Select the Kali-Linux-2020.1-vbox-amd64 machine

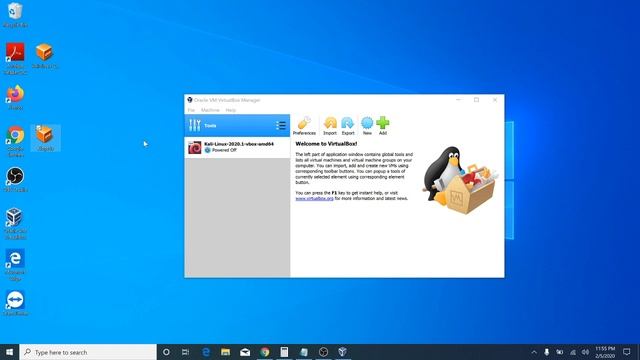click(237, 147)
